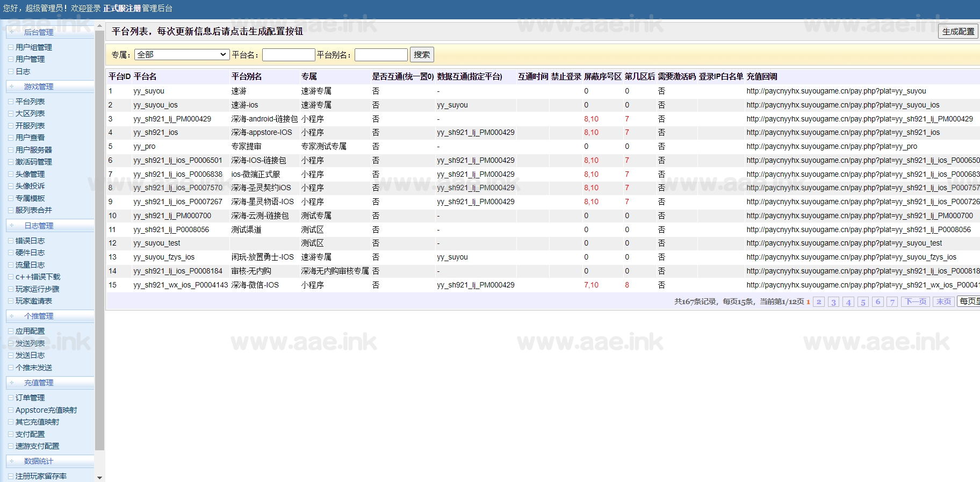Open 流量日志 menu item
Screen dimensions: 980x482
(x=30, y=265)
